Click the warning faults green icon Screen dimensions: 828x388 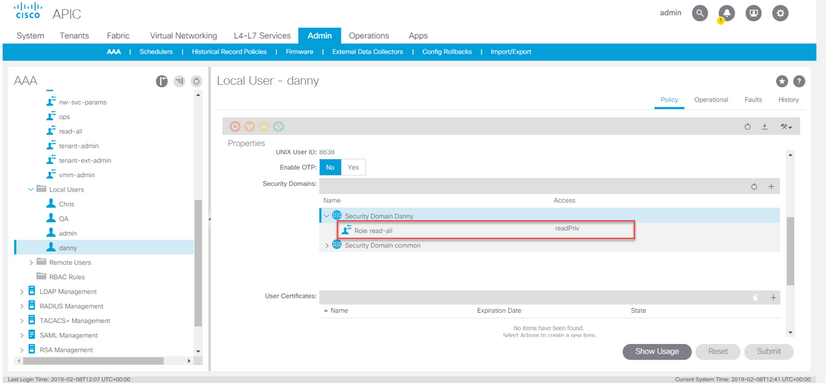point(279,127)
